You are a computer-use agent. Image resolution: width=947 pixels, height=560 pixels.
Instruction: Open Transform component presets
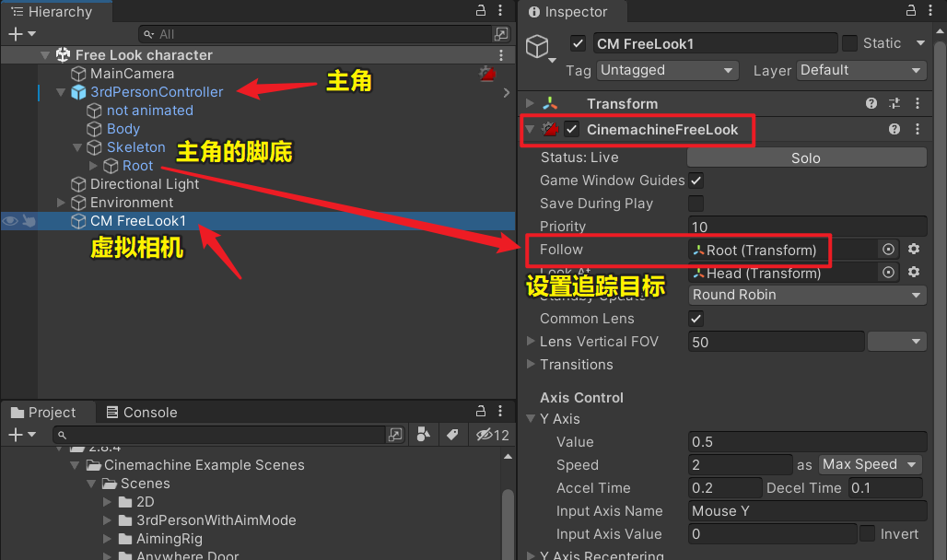click(894, 103)
